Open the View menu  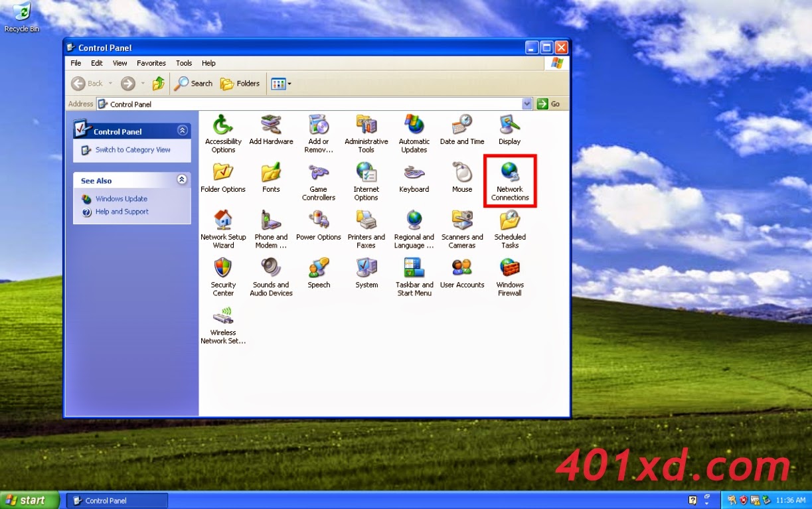coord(120,63)
